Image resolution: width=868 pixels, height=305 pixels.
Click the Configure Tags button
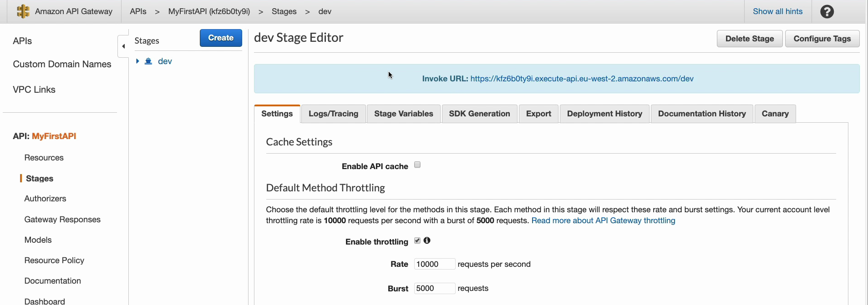coord(822,39)
